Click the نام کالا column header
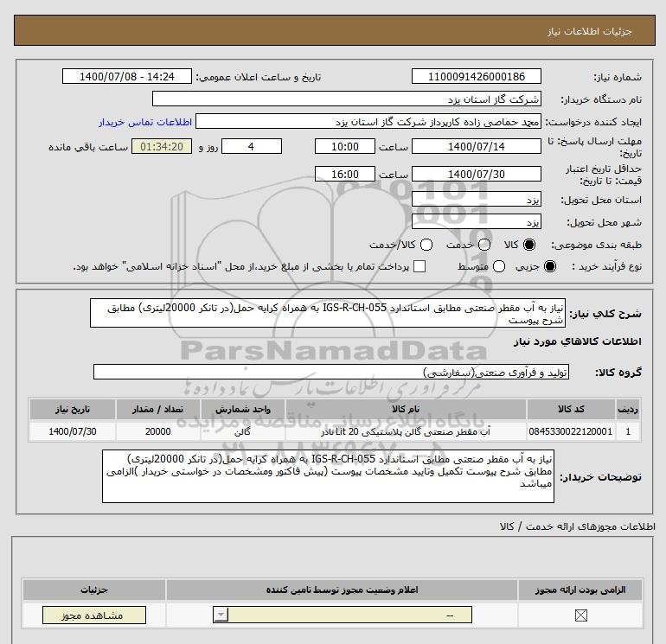The width and height of the screenshot is (666, 644). [406, 409]
